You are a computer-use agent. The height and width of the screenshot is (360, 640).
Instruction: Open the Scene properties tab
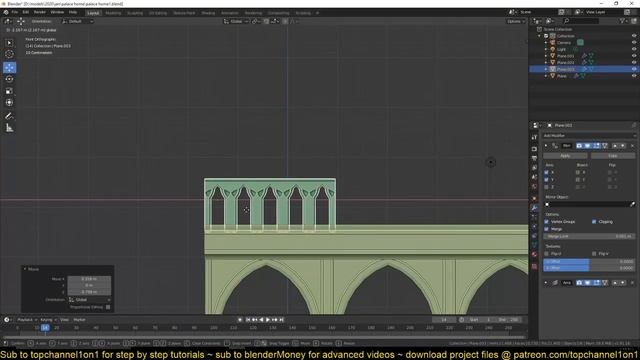(534, 177)
